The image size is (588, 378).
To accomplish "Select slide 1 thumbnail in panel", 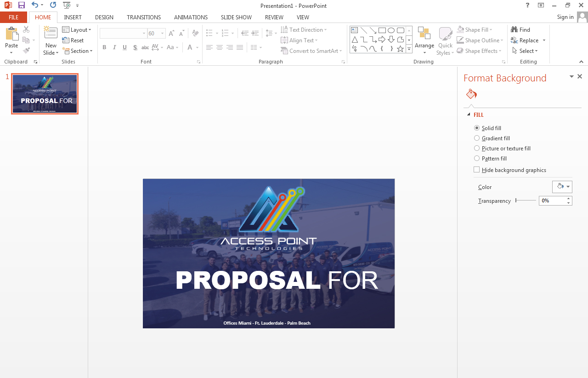I will click(x=45, y=94).
